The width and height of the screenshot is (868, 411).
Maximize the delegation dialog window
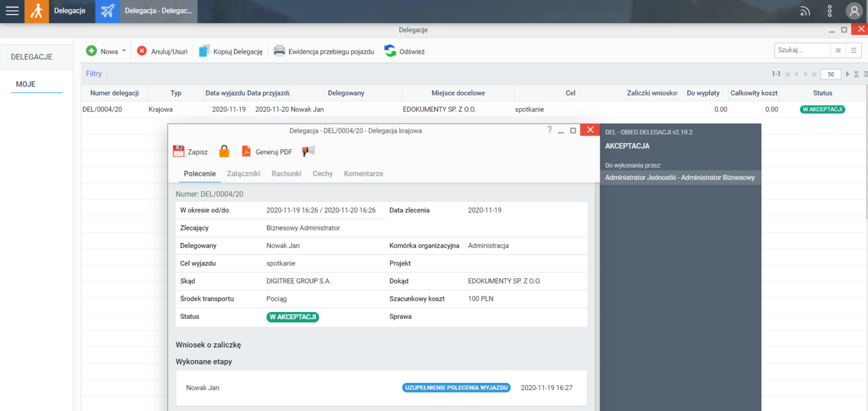[573, 130]
